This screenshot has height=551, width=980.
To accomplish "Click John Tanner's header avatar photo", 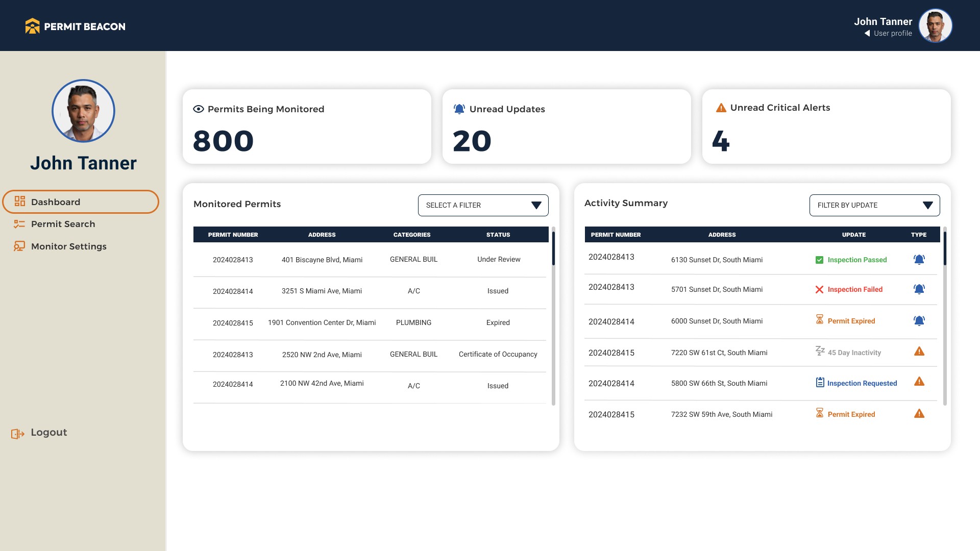I will click(935, 26).
